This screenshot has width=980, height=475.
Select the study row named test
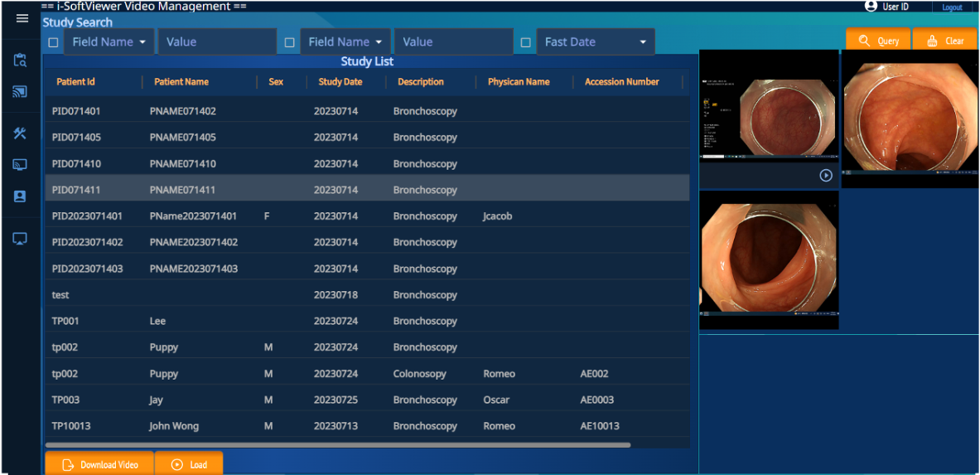pyautogui.click(x=368, y=295)
